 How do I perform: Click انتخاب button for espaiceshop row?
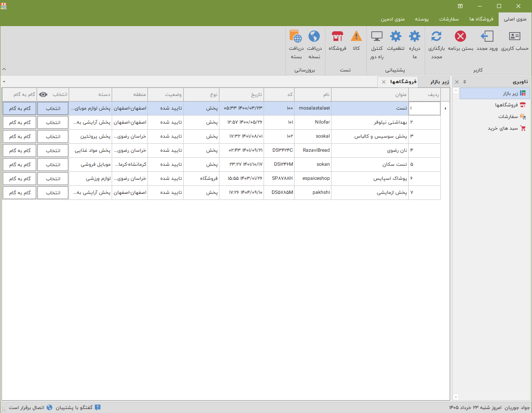pyautogui.click(x=53, y=179)
